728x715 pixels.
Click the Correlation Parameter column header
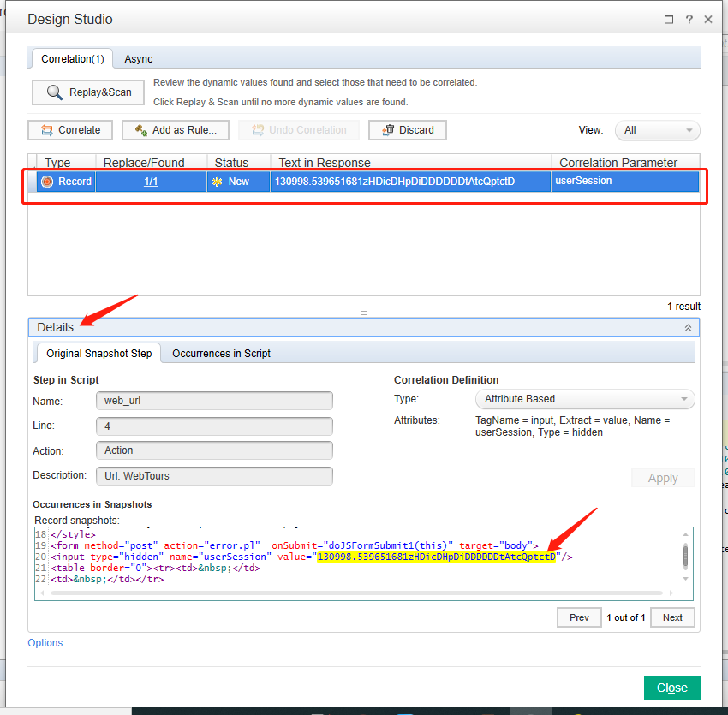[625, 163]
